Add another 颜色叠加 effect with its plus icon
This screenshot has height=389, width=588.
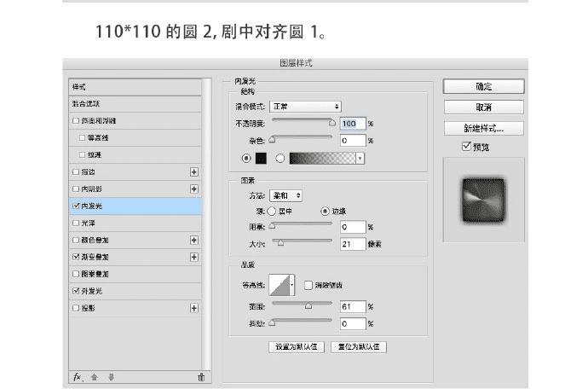coord(194,240)
